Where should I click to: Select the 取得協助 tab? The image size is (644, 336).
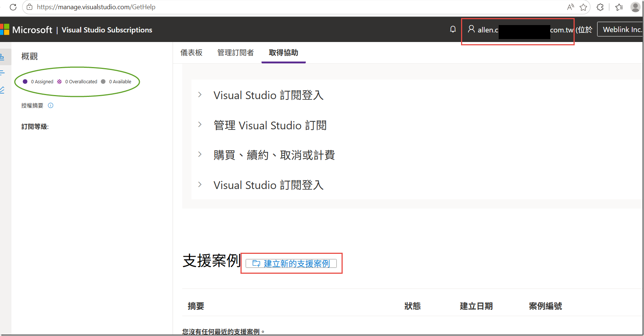click(283, 53)
